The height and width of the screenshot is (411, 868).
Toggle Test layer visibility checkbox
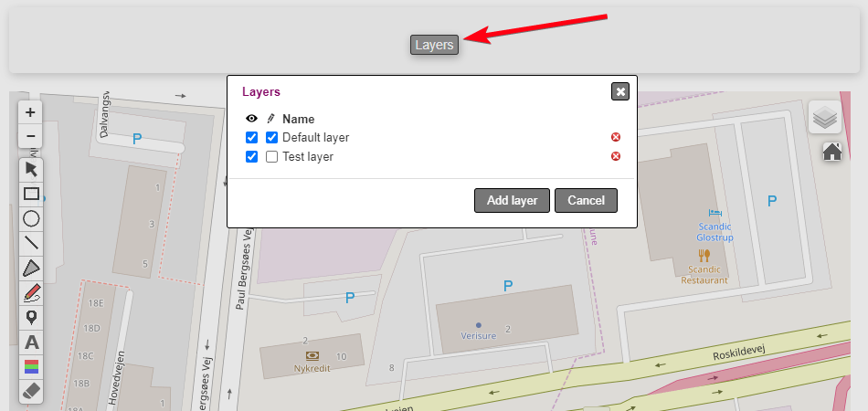(x=252, y=157)
